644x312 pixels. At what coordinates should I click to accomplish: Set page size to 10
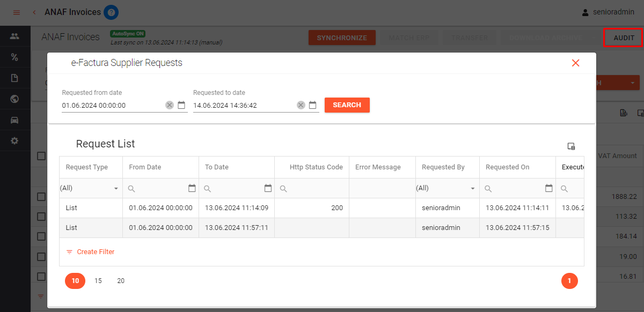click(75, 281)
